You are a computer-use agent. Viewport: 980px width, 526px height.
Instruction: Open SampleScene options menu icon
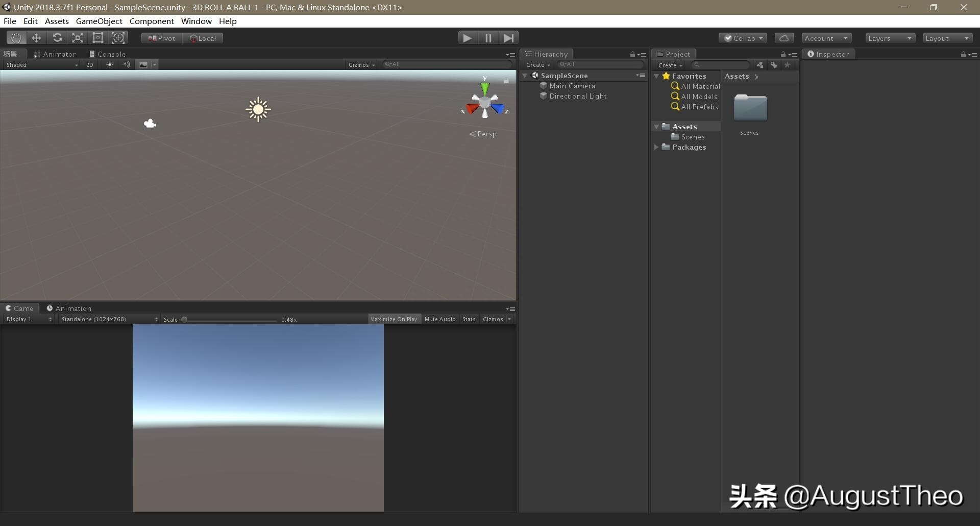tap(641, 76)
